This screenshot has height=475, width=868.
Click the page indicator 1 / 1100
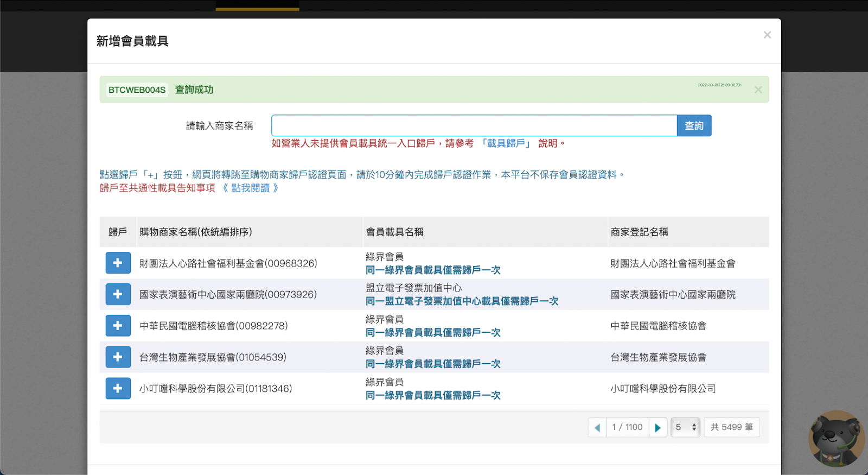[x=627, y=427]
